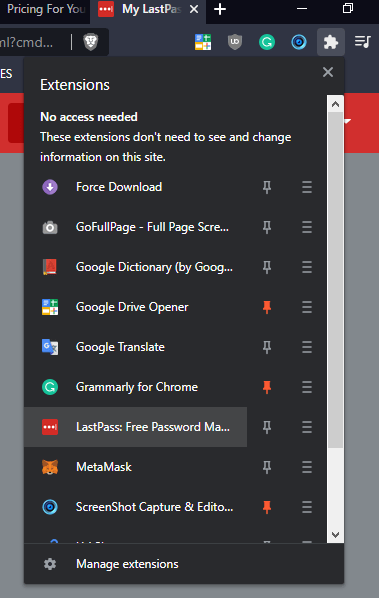Open the uBlock Origin shield toolbar icon
Screen dimensions: 379x598
point(235,42)
